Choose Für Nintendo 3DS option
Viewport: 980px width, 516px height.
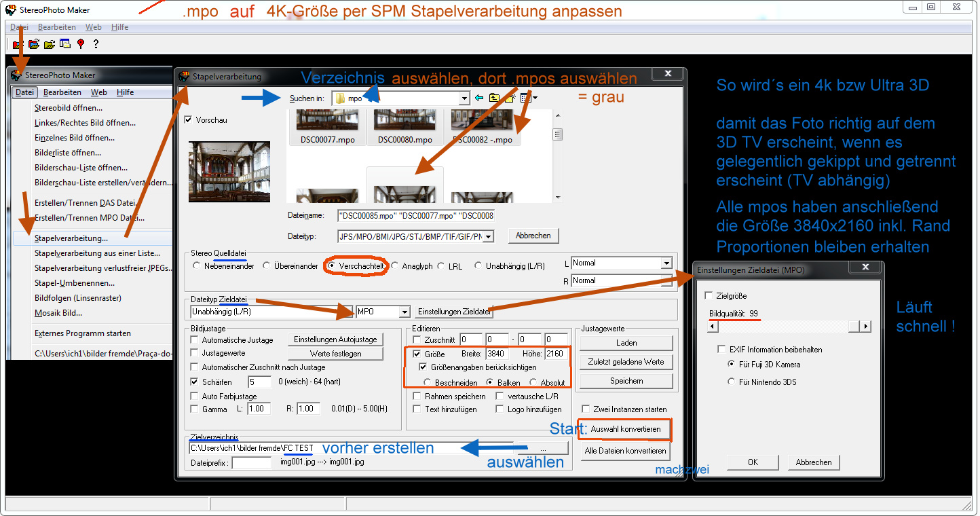[x=732, y=382]
